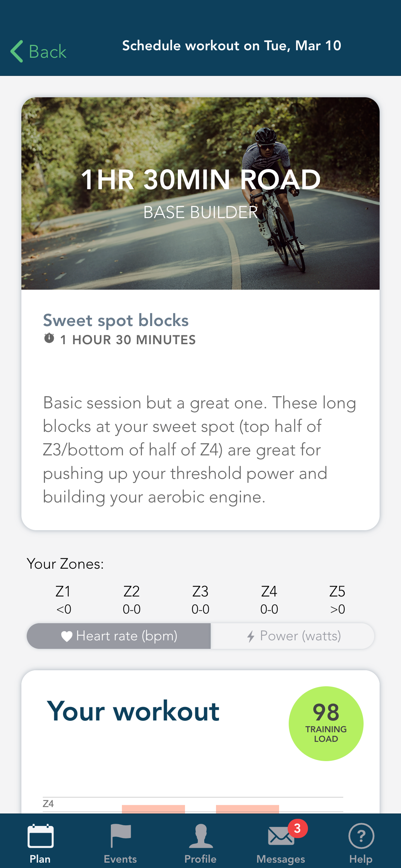Tap the Sweet spot blocks title

click(115, 320)
